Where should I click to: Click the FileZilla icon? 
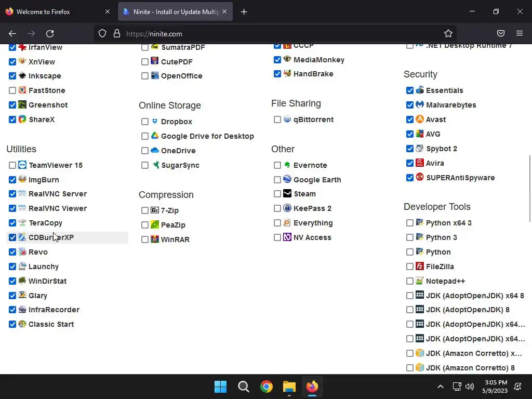click(x=420, y=267)
